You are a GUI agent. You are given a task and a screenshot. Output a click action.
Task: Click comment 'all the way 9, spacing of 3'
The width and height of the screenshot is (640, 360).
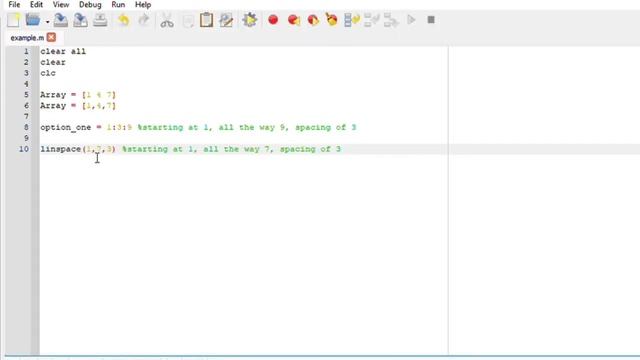[287, 128]
